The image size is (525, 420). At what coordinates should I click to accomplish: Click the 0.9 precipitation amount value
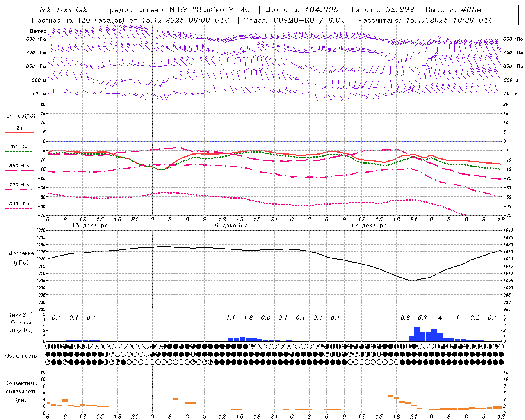[x=405, y=318]
